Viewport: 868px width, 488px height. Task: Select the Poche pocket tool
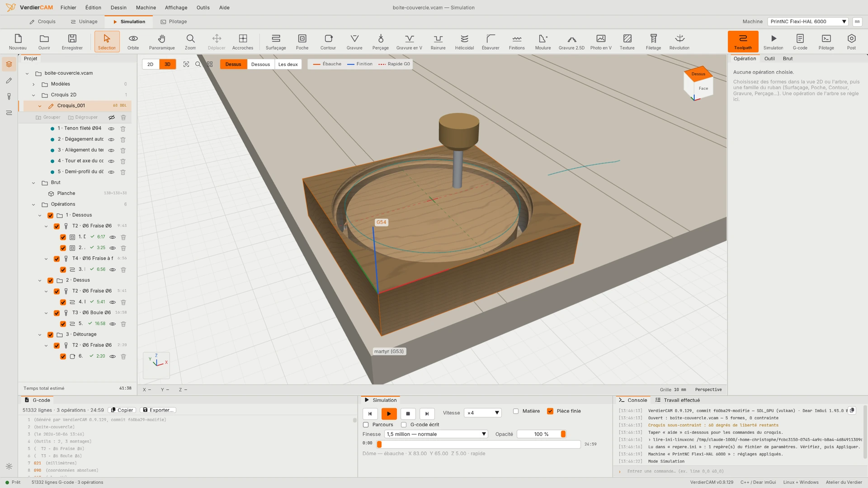click(302, 42)
